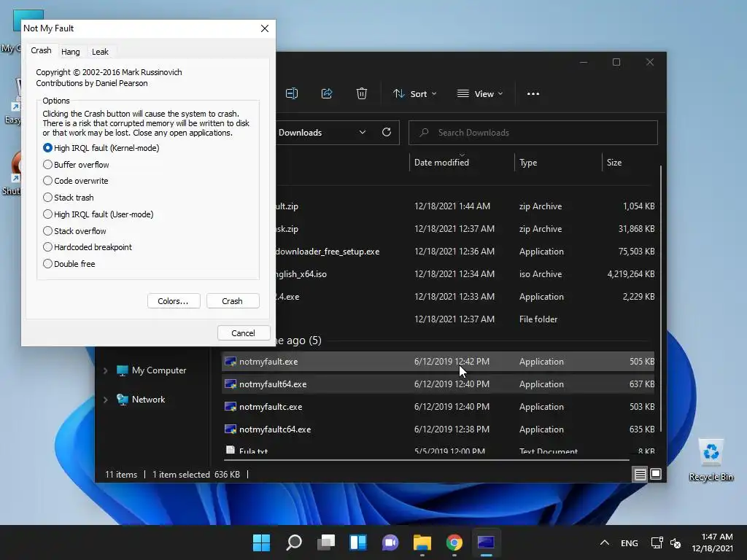Click the NotMyFault taskbar icon
This screenshot has height=560, width=747.
coord(486,542)
